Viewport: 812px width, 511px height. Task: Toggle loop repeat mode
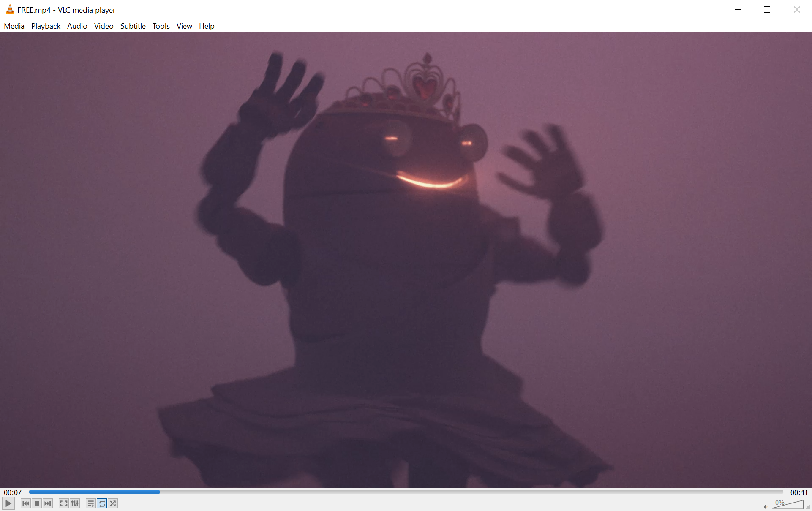tap(102, 503)
